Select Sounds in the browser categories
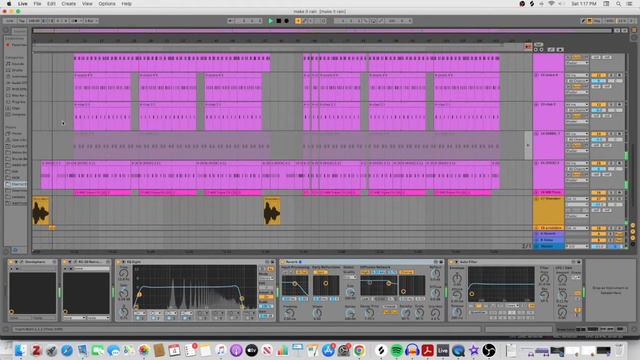 18,64
